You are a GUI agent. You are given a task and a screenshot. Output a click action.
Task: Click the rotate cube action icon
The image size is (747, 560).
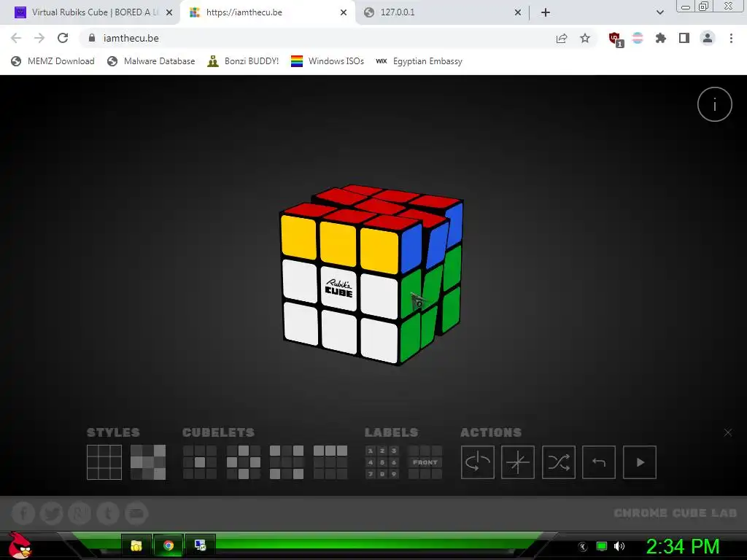click(x=477, y=462)
